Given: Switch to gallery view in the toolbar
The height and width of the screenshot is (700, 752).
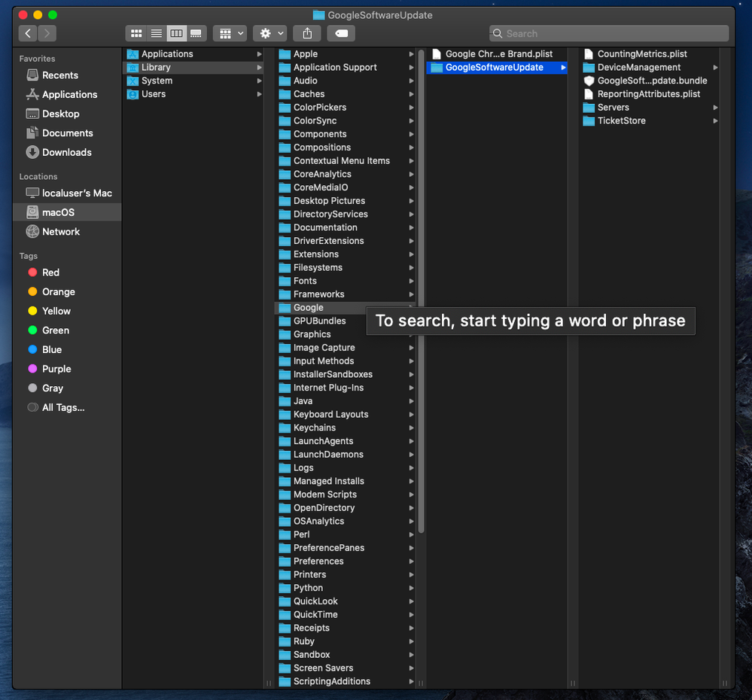Looking at the screenshot, I should [196, 34].
